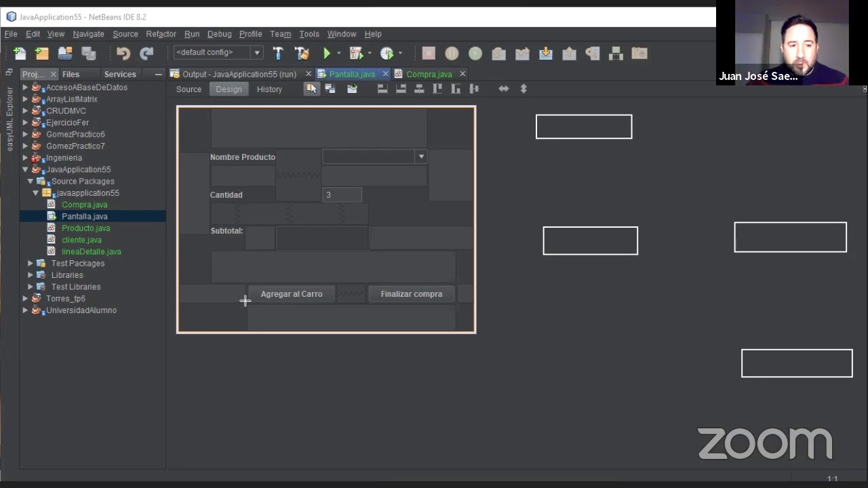Click the Agregar al Carro button
868x488 pixels.
[x=292, y=294]
